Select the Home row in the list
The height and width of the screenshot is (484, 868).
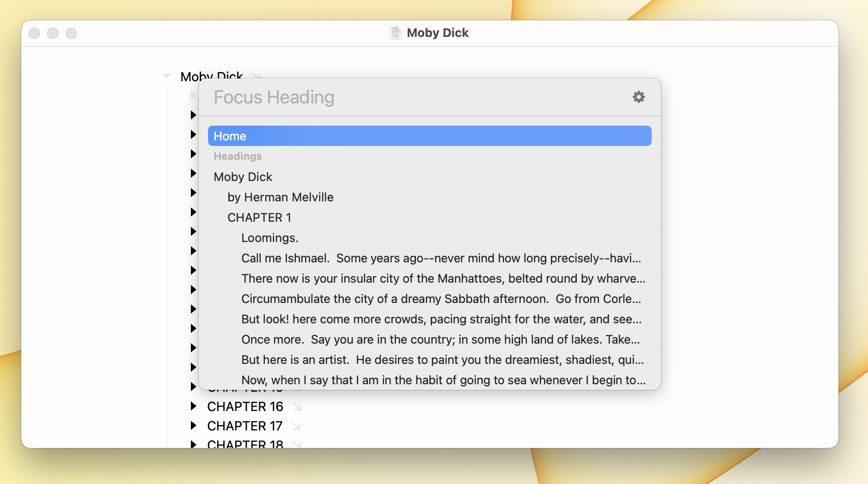pos(430,136)
